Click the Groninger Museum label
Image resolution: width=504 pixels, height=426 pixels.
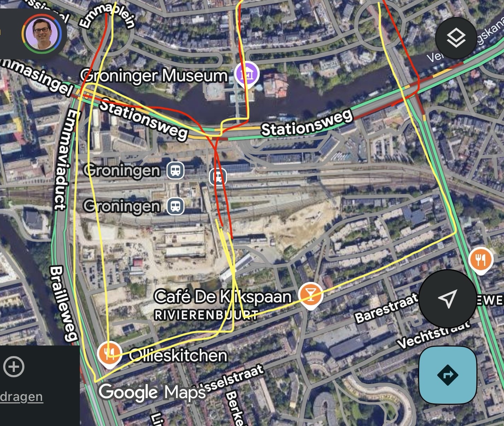click(154, 75)
